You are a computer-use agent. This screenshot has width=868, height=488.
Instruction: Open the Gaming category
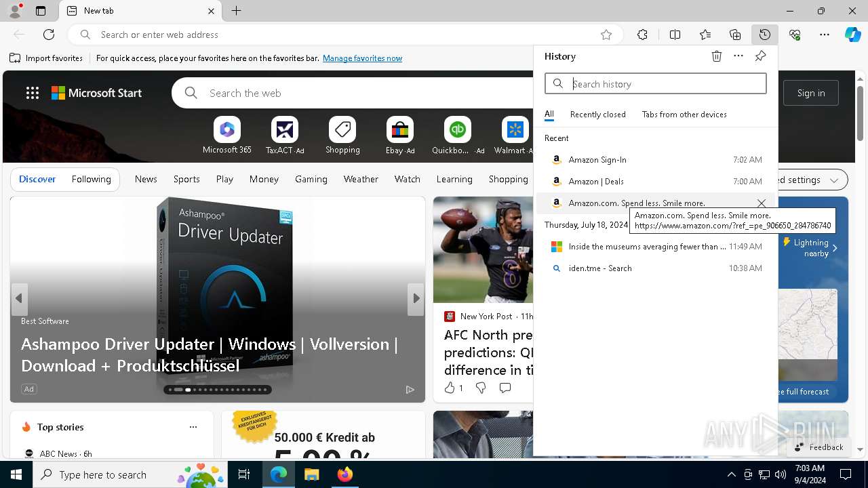coord(311,179)
